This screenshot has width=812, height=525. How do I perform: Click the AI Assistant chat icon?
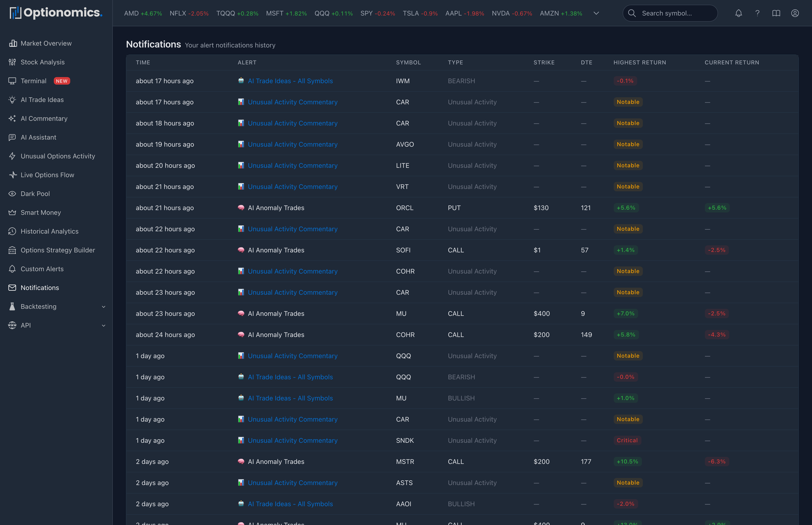click(12, 137)
